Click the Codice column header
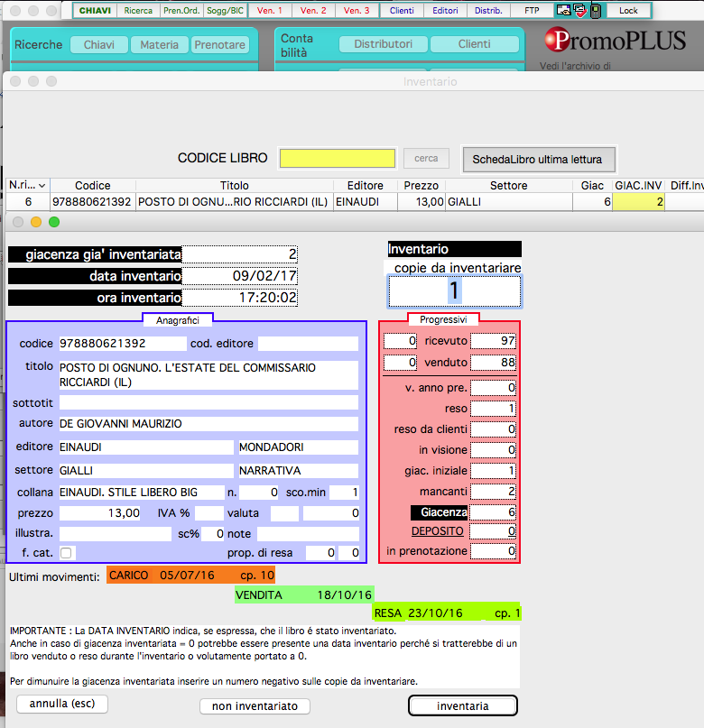This screenshot has height=728, width=704. pos(93,186)
